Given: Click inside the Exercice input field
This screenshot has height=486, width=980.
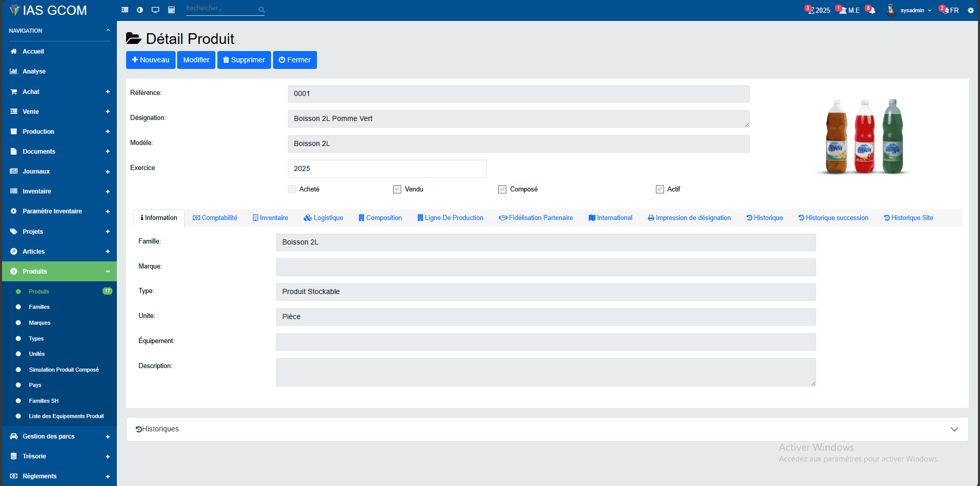Looking at the screenshot, I should pos(387,168).
